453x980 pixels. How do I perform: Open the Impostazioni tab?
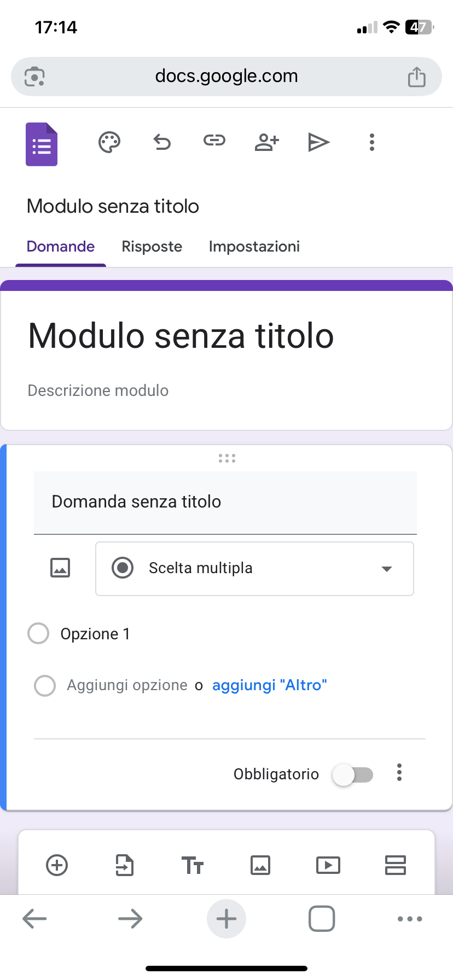[x=254, y=247]
